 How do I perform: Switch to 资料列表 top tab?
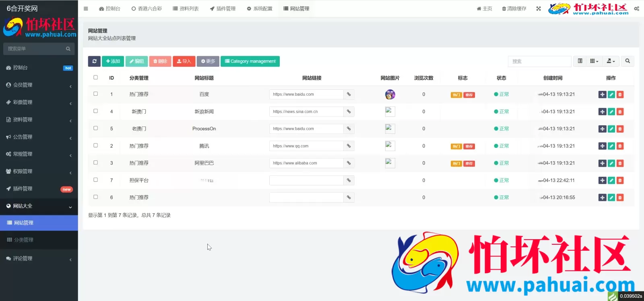click(x=186, y=8)
